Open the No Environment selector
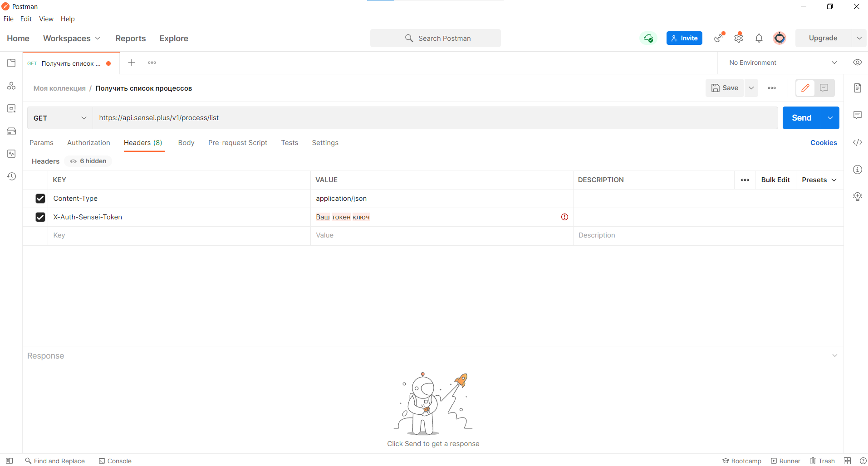Screen dimensions: 868x466 pos(783,63)
